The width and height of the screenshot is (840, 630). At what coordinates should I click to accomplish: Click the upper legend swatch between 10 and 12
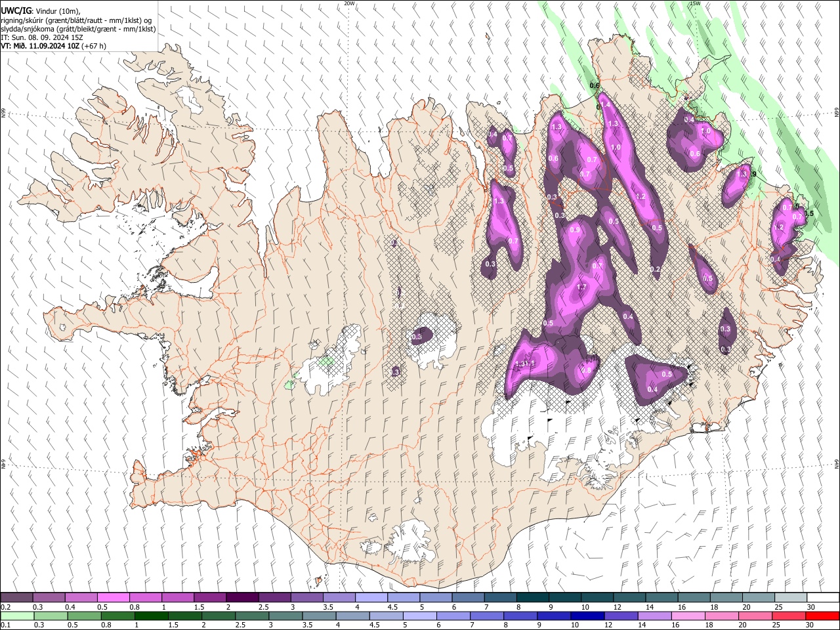[596, 597]
